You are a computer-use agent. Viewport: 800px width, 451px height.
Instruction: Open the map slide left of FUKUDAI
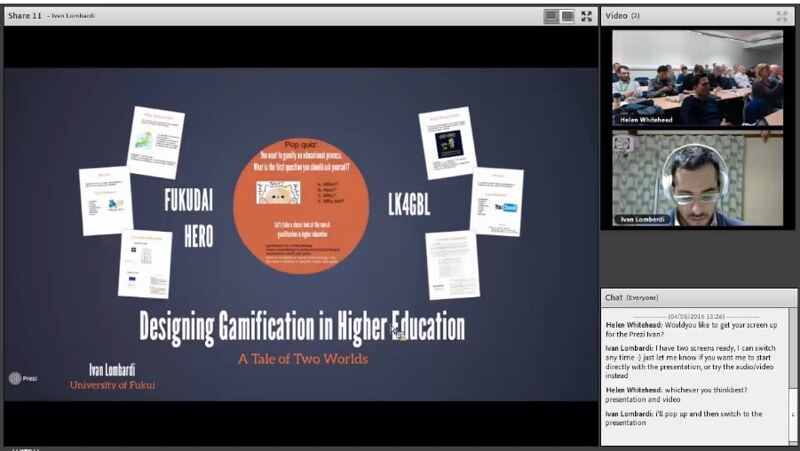coord(156,142)
